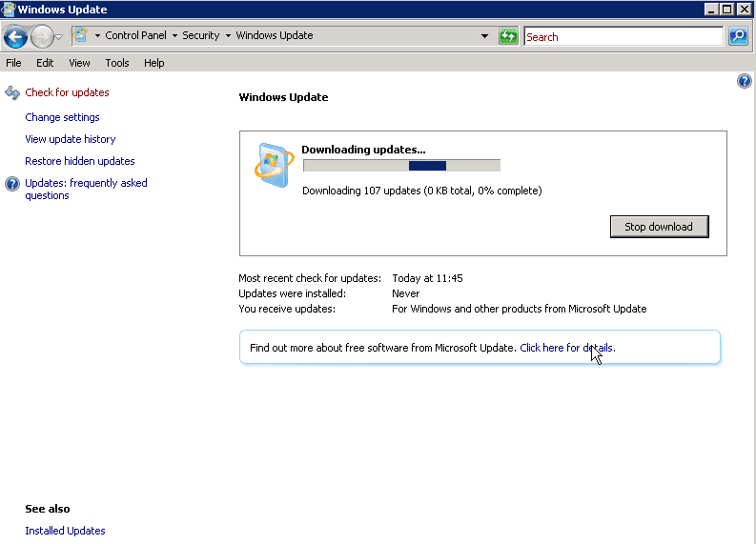Screen dimensions: 756x544
Task: Click the Windows Update title bar icon
Action: point(9,10)
